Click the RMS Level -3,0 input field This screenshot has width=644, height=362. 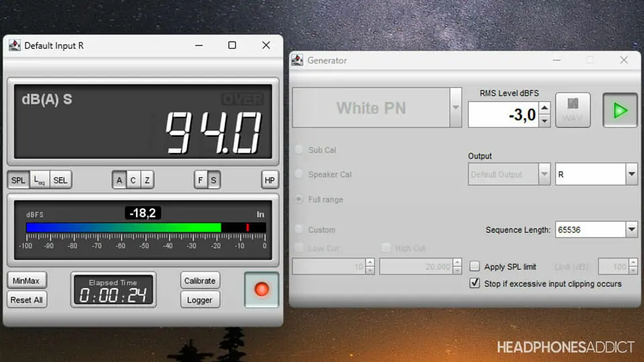(x=504, y=115)
